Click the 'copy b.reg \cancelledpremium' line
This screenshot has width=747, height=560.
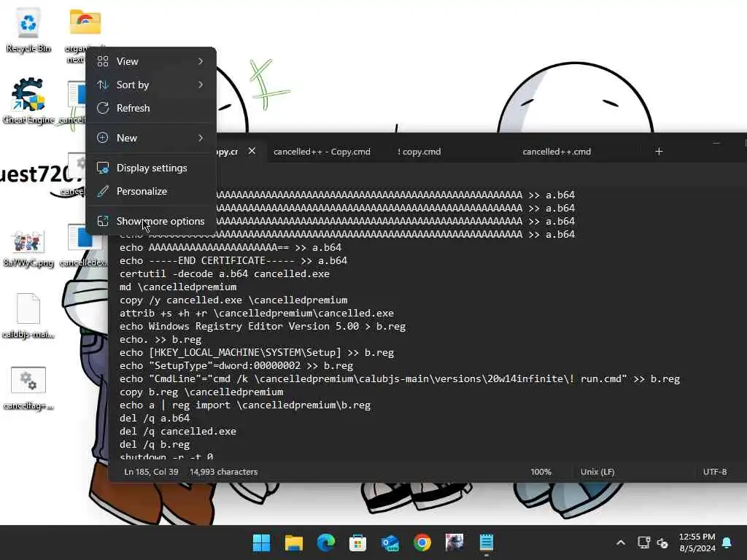tap(201, 392)
